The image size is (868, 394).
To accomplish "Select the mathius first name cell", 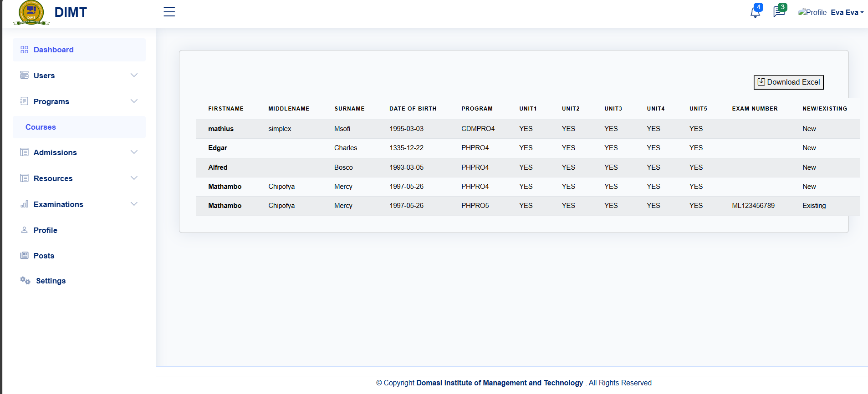I will 221,129.
